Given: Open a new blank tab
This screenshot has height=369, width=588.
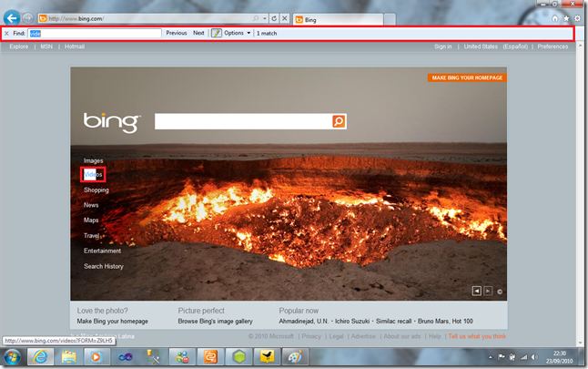Looking at the screenshot, I should tap(390, 19).
